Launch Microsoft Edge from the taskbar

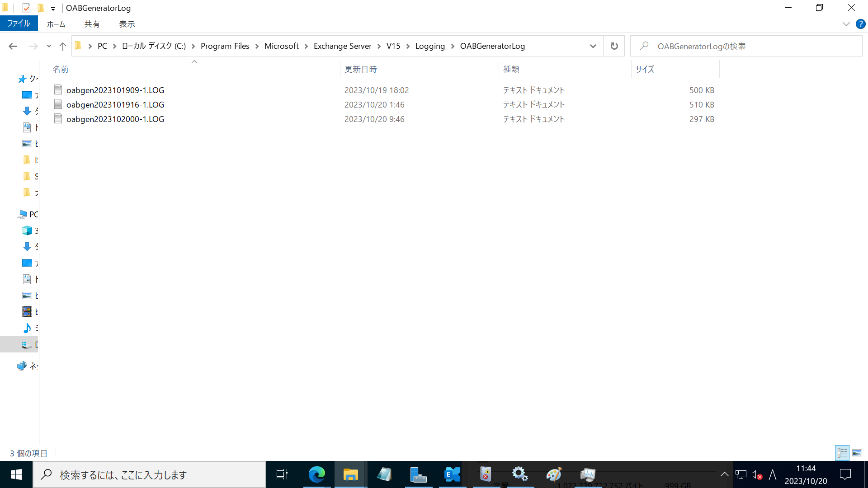(316, 474)
